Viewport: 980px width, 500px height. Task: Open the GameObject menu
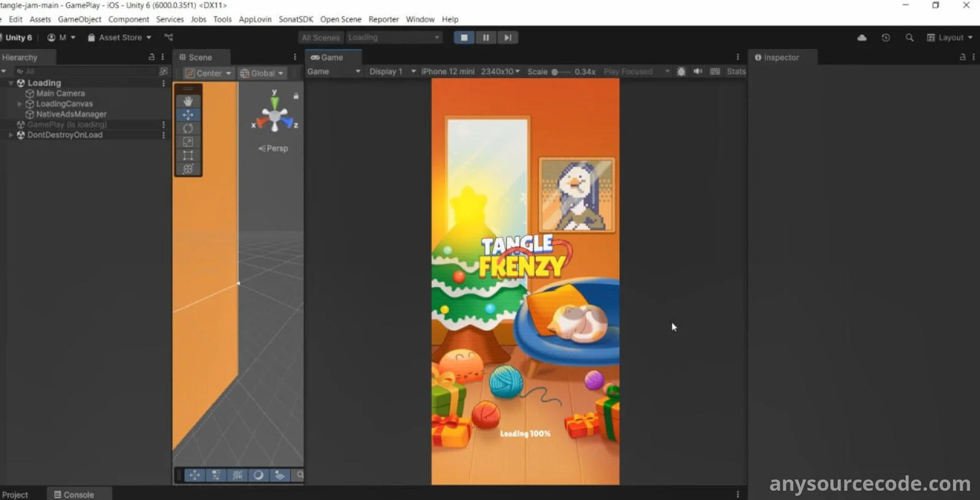tap(80, 19)
